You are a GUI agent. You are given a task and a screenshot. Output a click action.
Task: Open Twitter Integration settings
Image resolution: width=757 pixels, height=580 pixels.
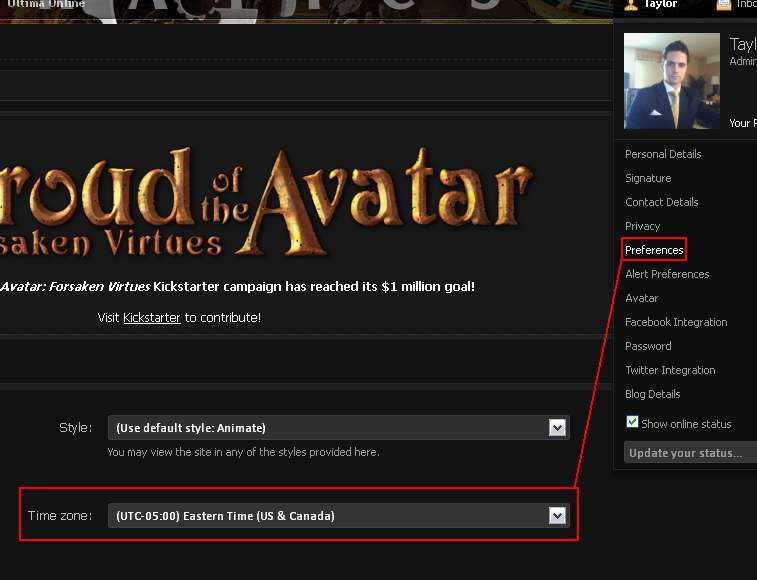[x=670, y=370]
